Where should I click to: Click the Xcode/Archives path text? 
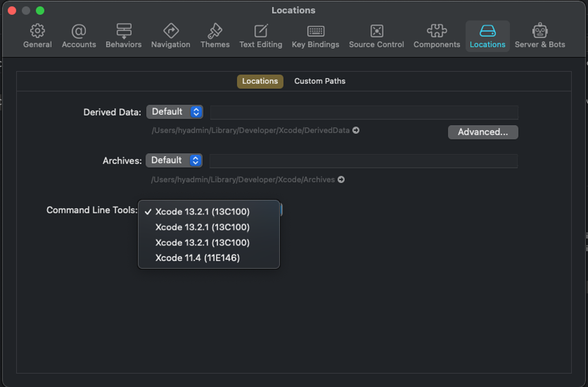(x=243, y=179)
